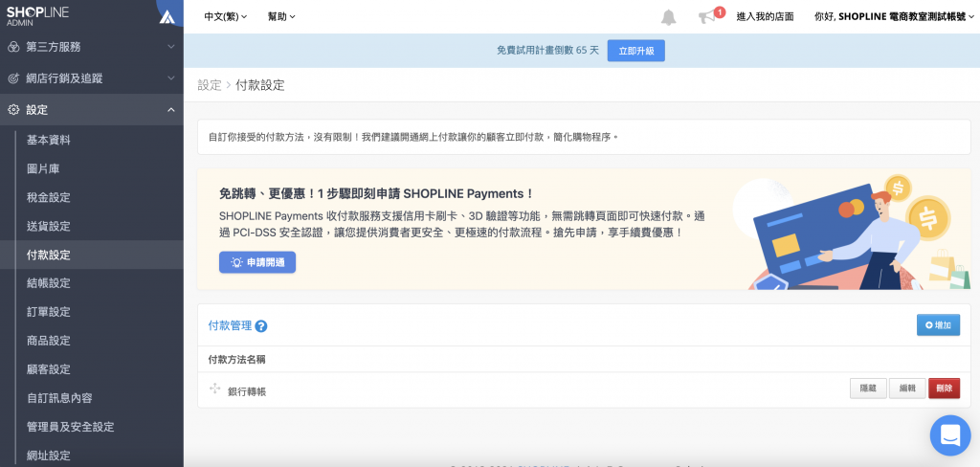Click the 付款設定 breadcrumb text

point(260,85)
